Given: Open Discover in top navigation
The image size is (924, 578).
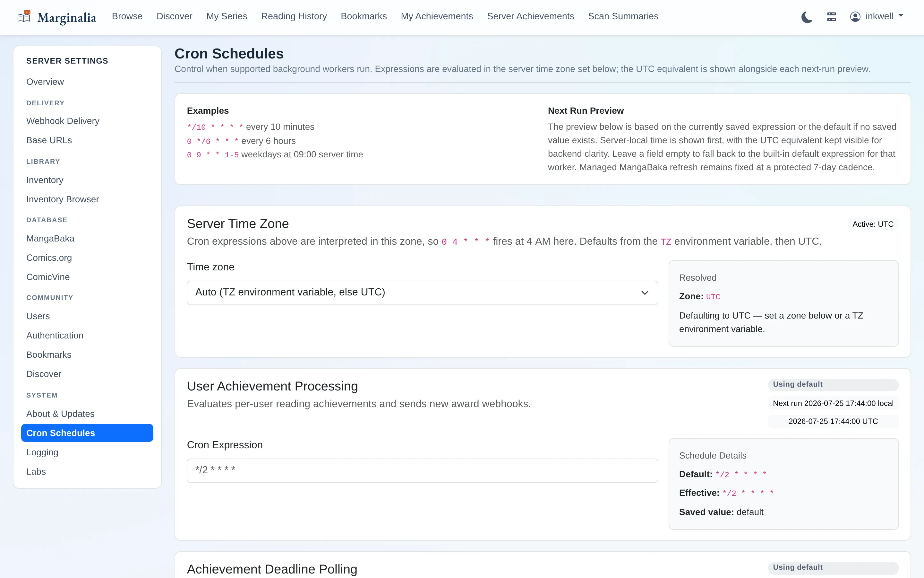Looking at the screenshot, I should pos(174,16).
